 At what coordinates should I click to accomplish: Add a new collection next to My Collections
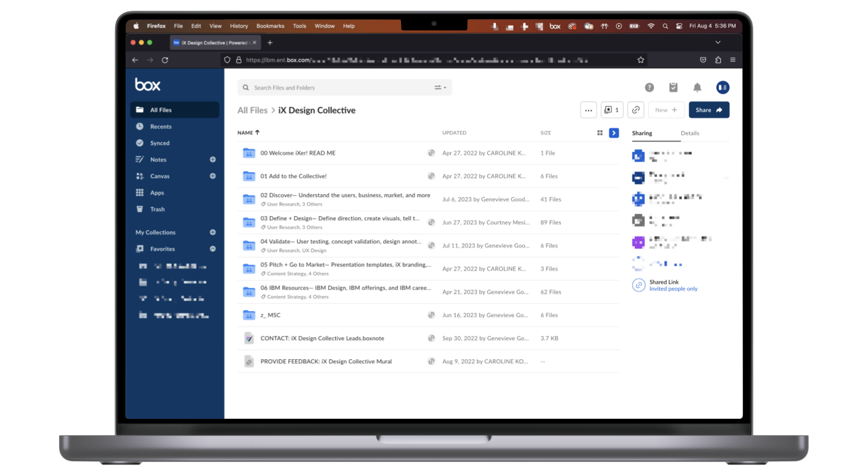pos(212,232)
